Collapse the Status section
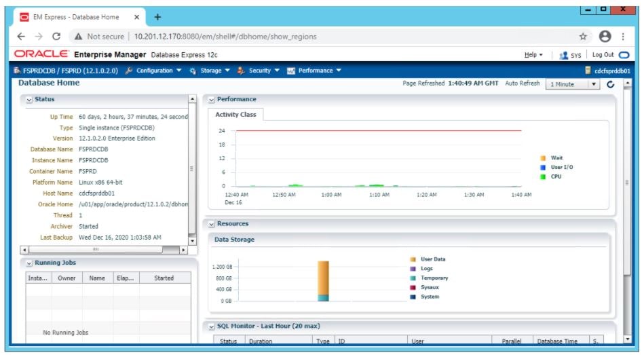Image resolution: width=644 pixels, height=355 pixels. [x=29, y=100]
